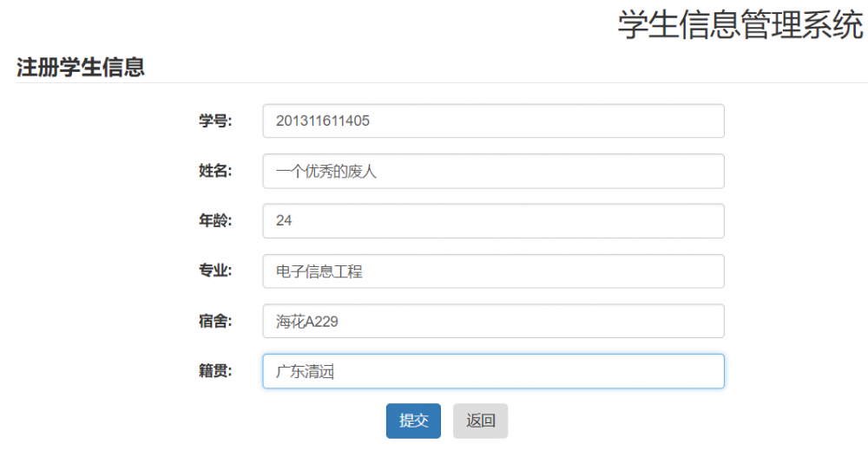
Task: Go back using the 返回 button
Action: coord(480,421)
